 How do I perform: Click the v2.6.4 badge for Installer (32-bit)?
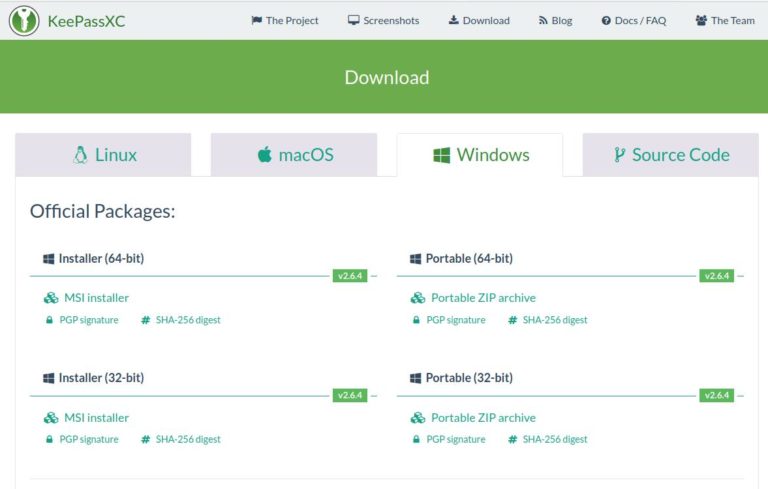[350, 395]
